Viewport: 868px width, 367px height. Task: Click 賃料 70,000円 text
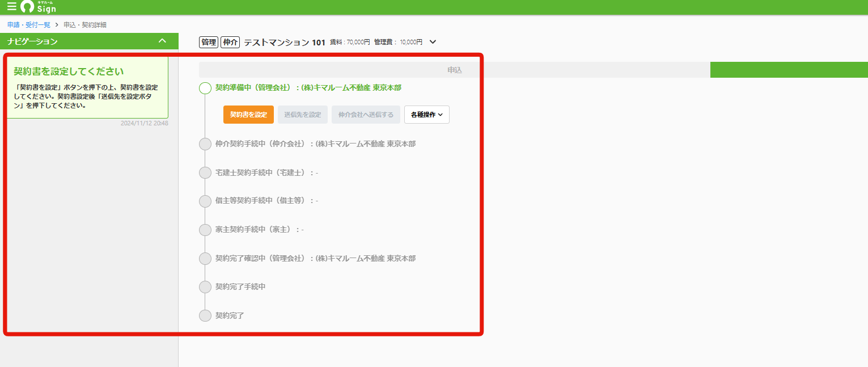[x=350, y=42]
